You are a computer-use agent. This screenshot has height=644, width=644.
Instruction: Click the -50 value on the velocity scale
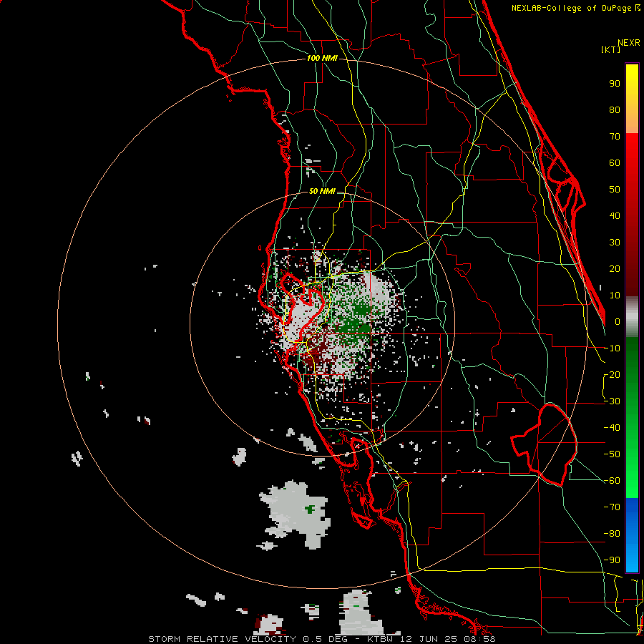[612, 454]
